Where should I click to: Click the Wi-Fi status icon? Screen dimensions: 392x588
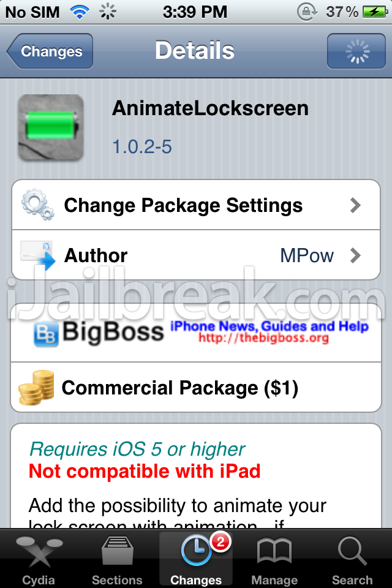pos(80,12)
